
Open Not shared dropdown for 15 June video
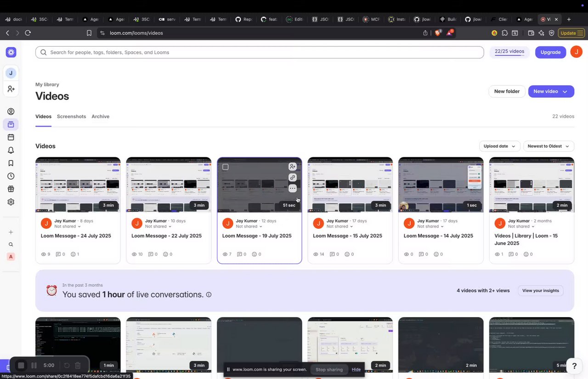pyautogui.click(x=521, y=226)
